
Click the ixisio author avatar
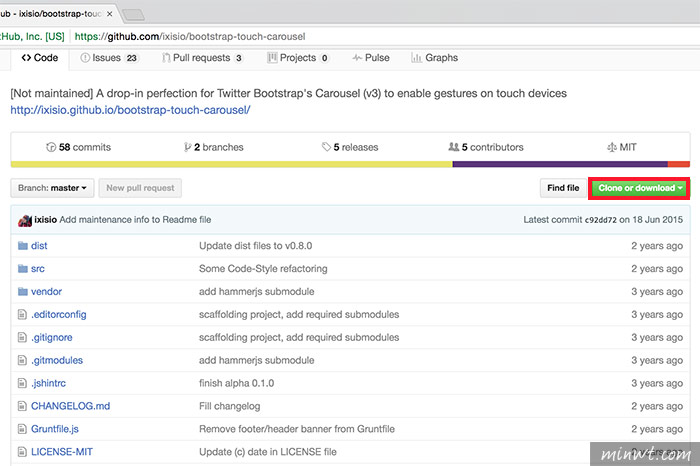25,221
